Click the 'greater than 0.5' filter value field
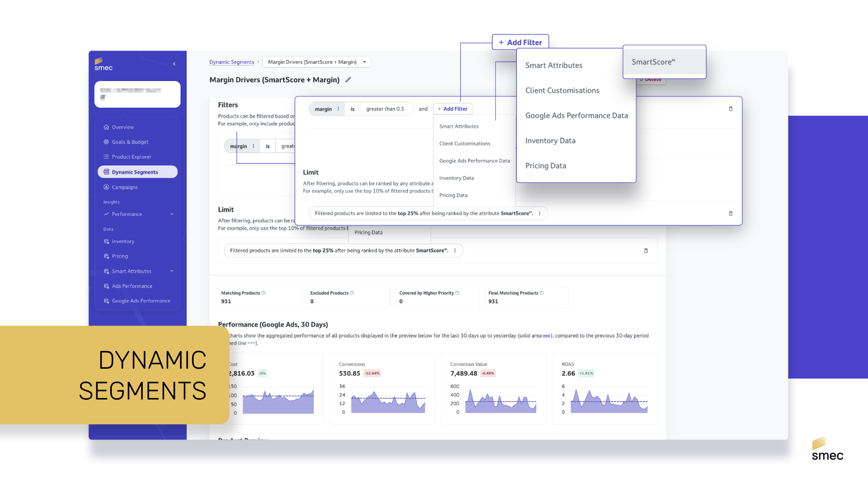The height and width of the screenshot is (488, 868). click(x=385, y=109)
